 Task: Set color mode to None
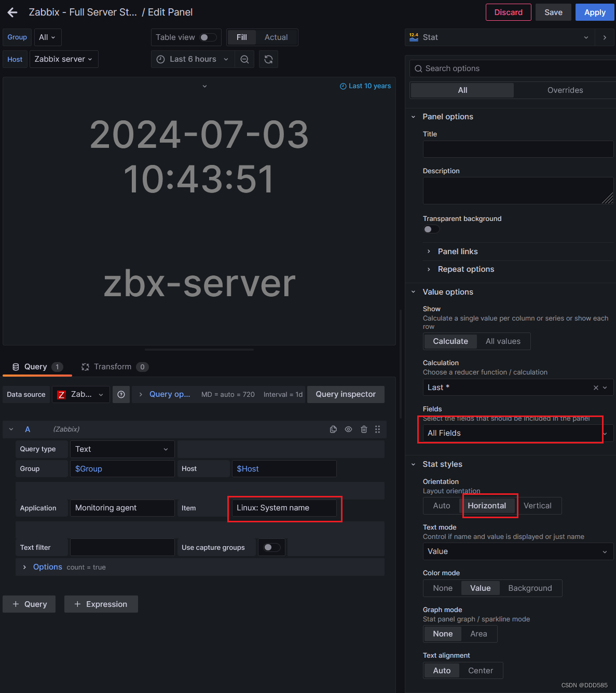point(443,588)
